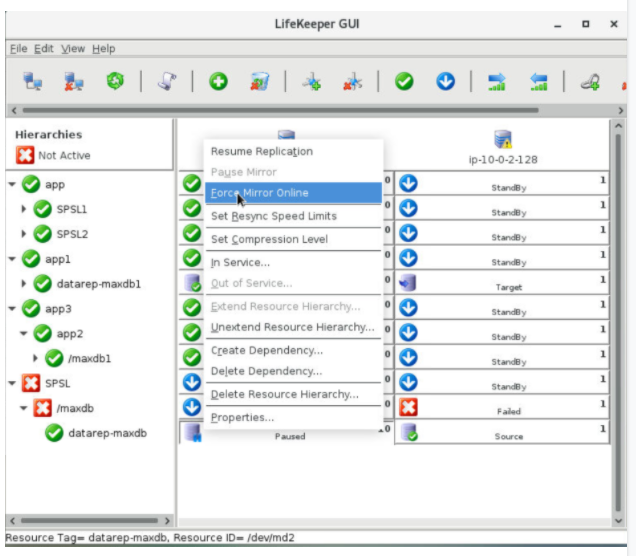Collapse the /maxdb tree node
The height and width of the screenshot is (556, 636).
click(x=24, y=408)
